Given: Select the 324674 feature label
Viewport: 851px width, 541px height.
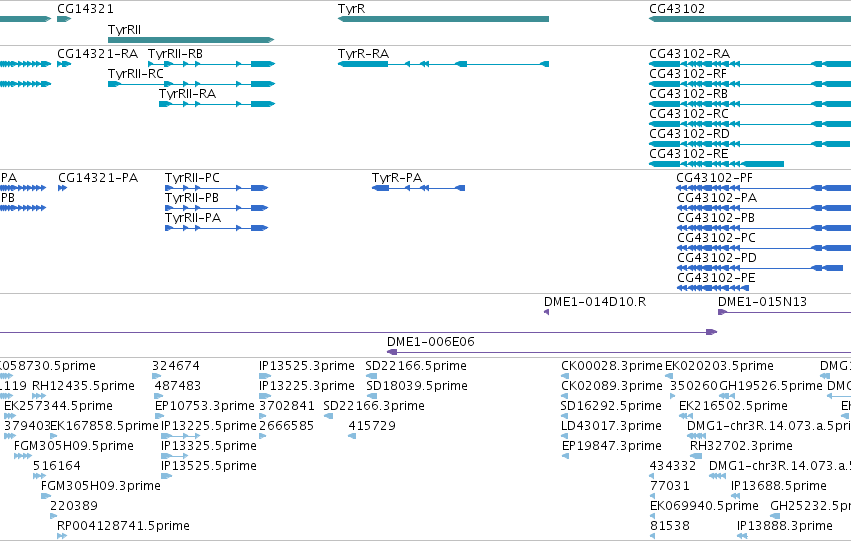Looking at the screenshot, I should [176, 366].
